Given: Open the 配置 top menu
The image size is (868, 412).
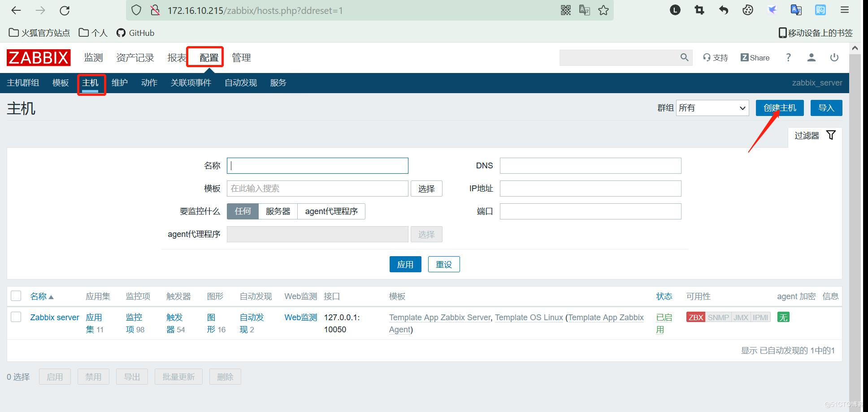Looking at the screenshot, I should coord(209,57).
